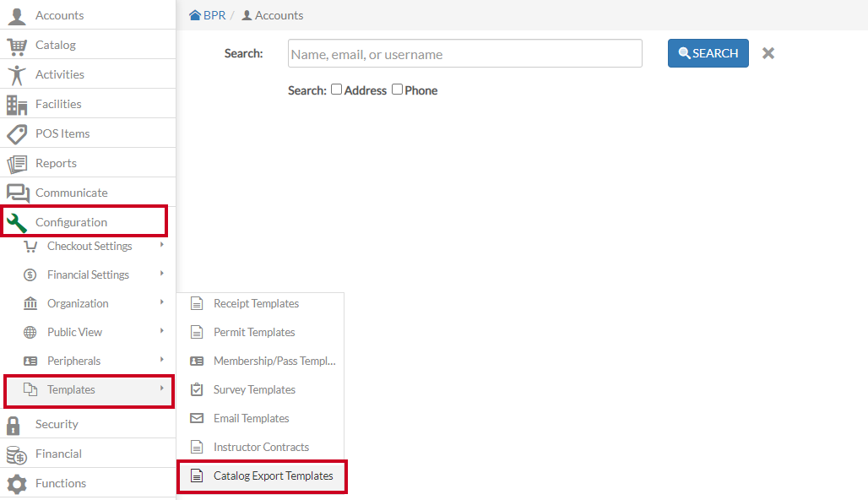Click the Reports newspaper icon
Image resolution: width=868 pixels, height=500 pixels.
[17, 164]
